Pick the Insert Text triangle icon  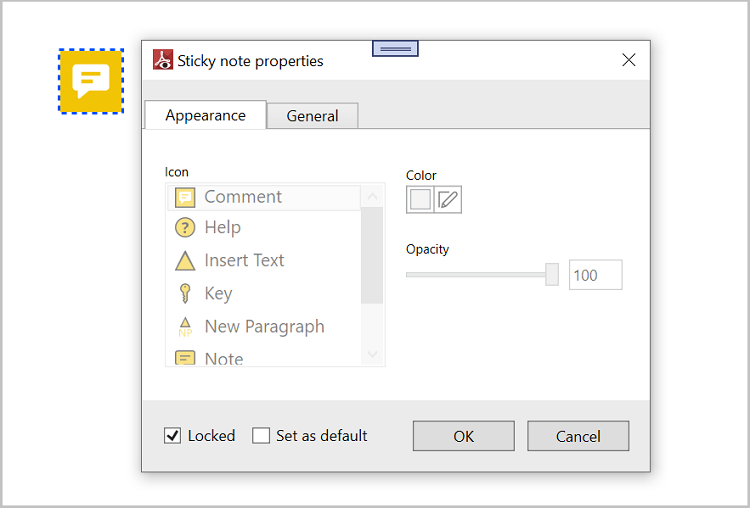[x=185, y=261]
